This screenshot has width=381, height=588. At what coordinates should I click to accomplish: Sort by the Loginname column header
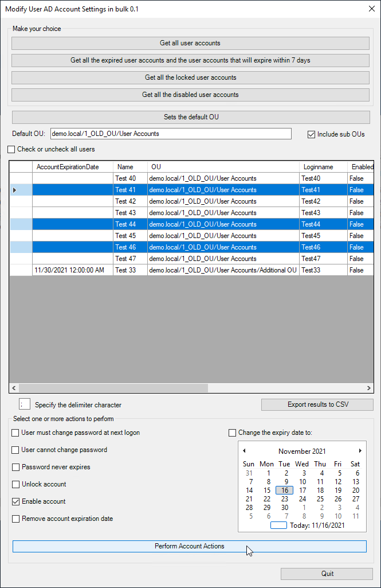[318, 167]
